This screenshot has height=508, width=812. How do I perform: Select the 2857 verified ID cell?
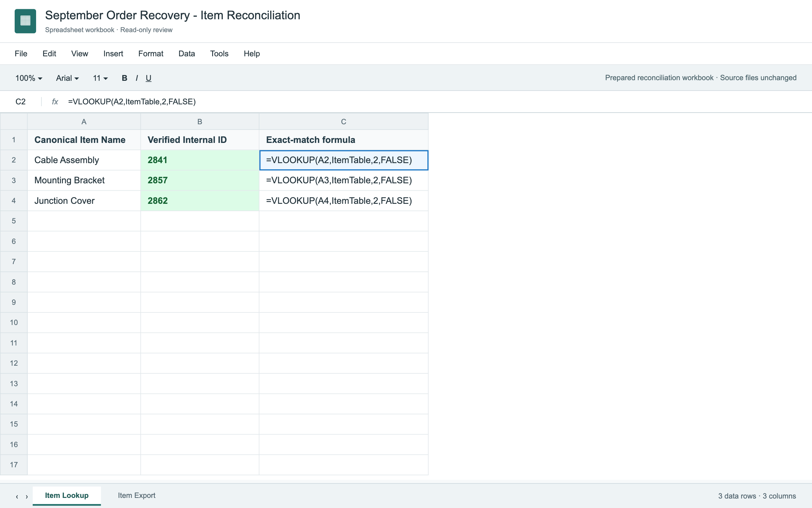[200, 181]
